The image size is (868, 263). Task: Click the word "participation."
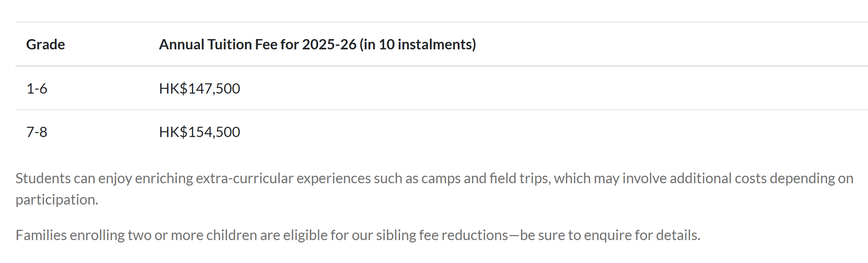[57, 200]
